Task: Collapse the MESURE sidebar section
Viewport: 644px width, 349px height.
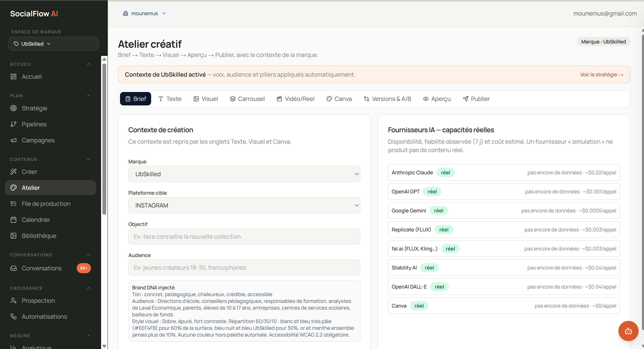Action: click(x=88, y=336)
